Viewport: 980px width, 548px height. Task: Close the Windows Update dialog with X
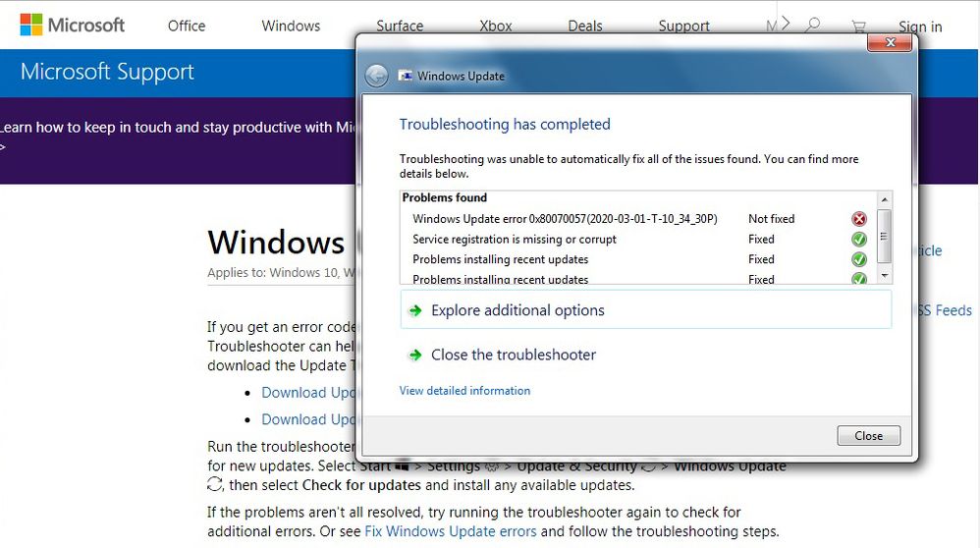(890, 42)
